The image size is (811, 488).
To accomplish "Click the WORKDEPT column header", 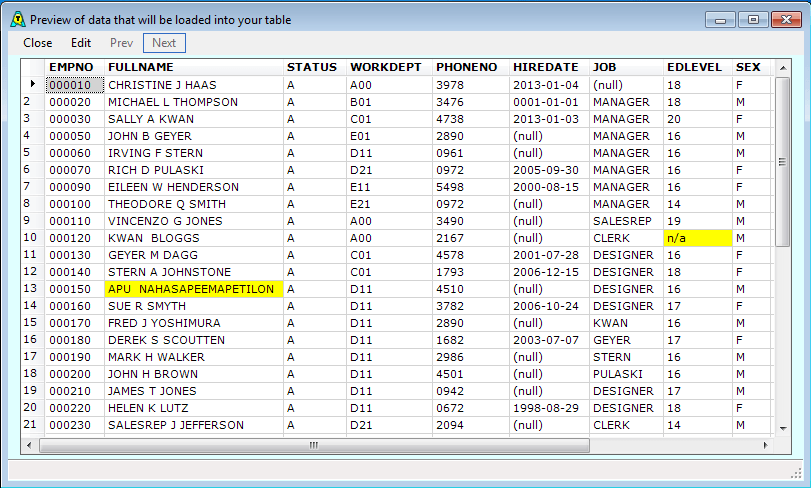I will point(389,67).
